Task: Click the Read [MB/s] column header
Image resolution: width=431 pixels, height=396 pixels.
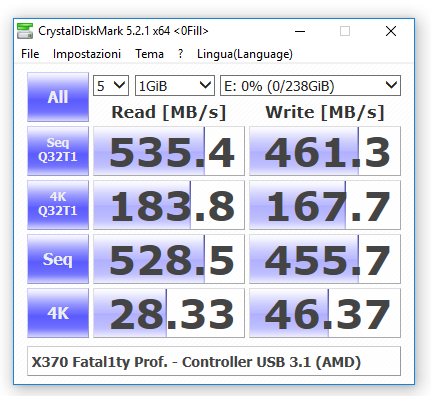Action: pyautogui.click(x=169, y=112)
